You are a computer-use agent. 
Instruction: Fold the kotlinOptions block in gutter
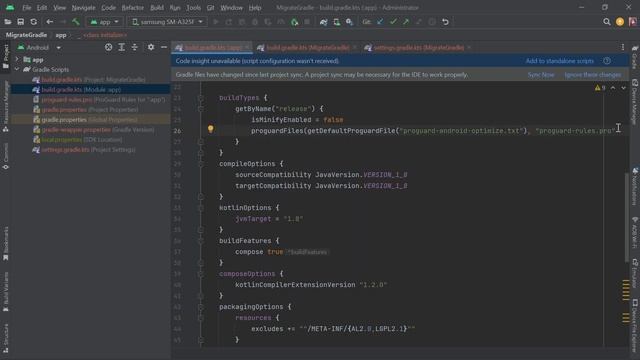point(200,208)
